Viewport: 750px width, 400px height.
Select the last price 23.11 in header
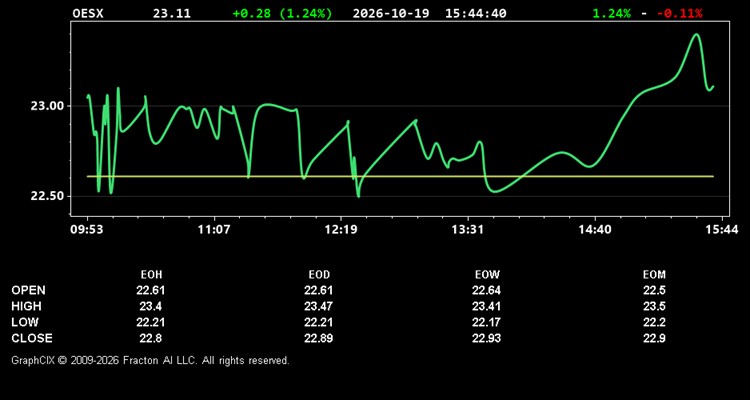point(172,13)
